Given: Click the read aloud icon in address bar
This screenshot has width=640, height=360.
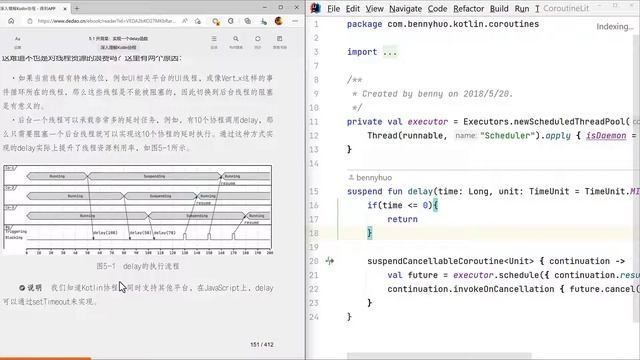Looking at the screenshot, I should pos(185,21).
